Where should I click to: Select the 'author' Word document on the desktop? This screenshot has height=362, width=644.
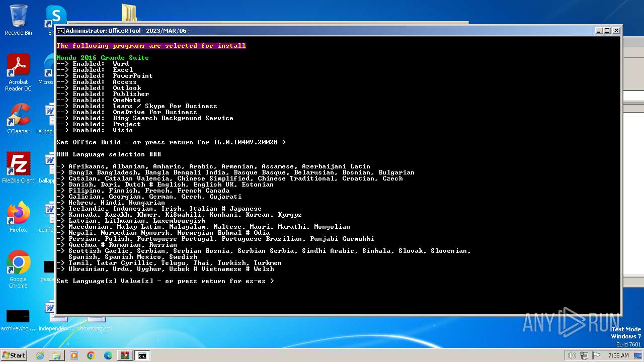[x=48, y=119]
